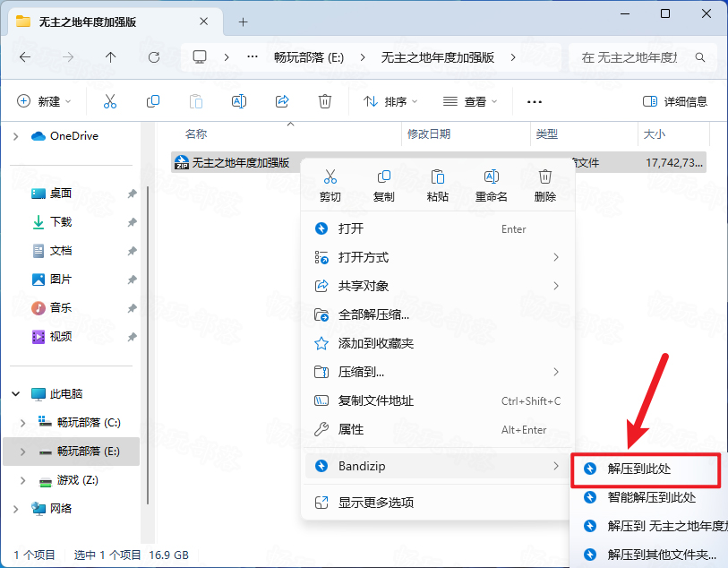Open the 打开方式 submenu
This screenshot has width=728, height=568.
point(438,257)
